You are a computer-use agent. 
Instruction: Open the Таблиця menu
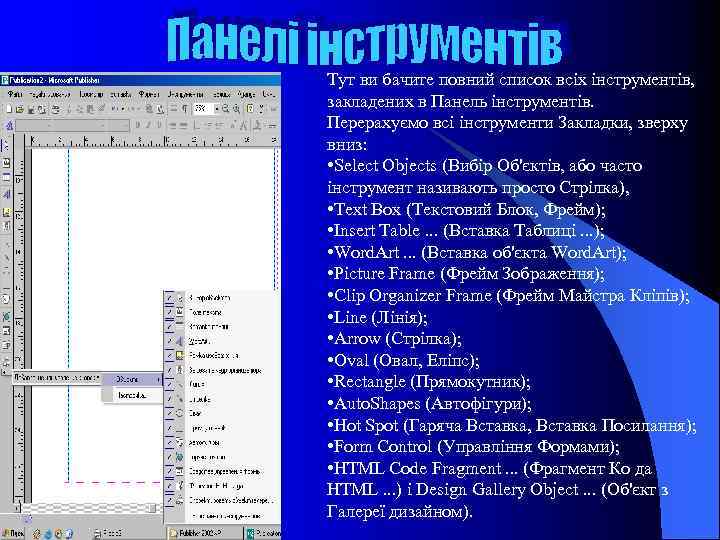click(221, 94)
